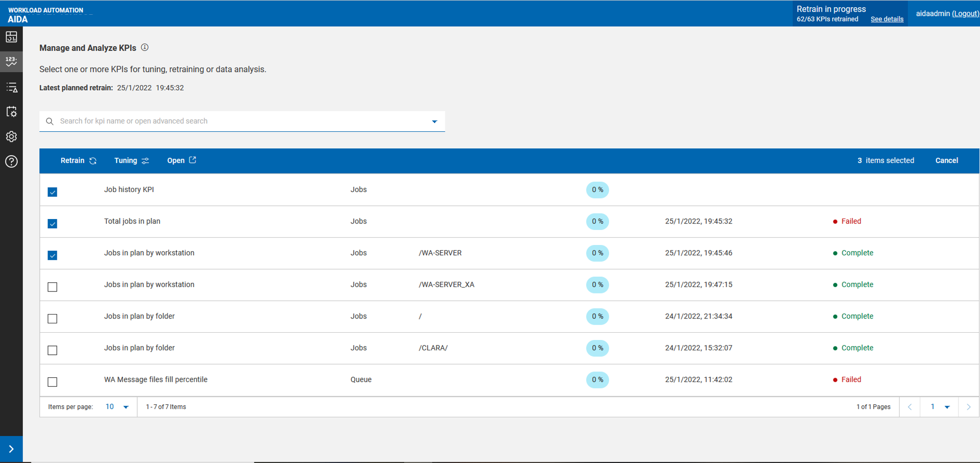Image resolution: width=980 pixels, height=463 pixels.
Task: Click the info icon beside page title
Action: (145, 48)
